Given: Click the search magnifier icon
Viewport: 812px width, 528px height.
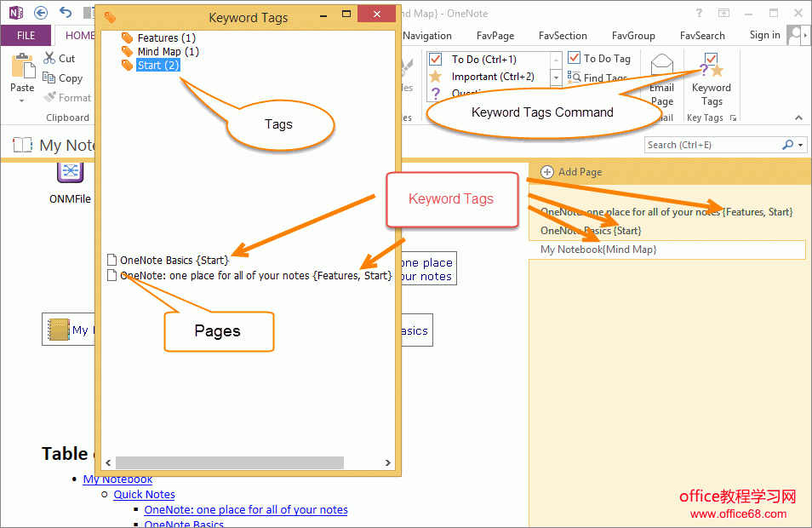Looking at the screenshot, I should coord(787,145).
